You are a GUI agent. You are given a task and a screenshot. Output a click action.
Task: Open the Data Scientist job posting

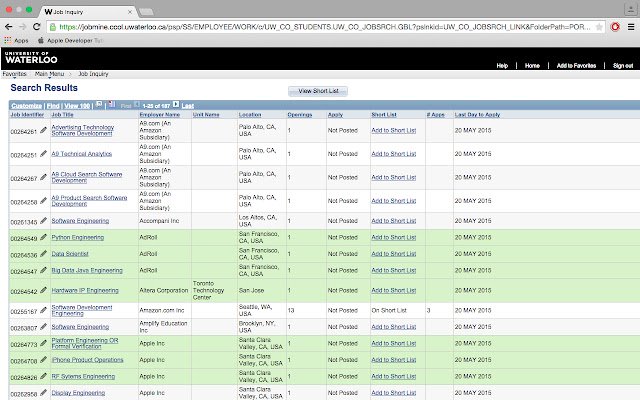click(70, 254)
